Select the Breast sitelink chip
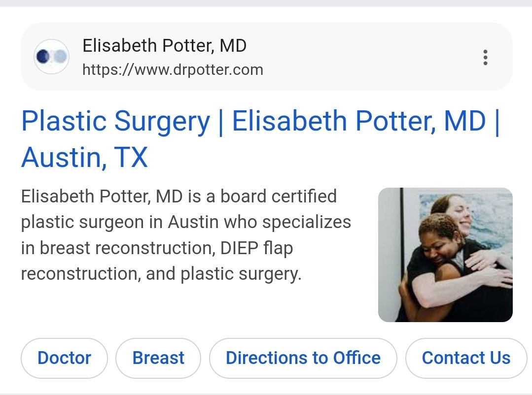This screenshot has width=532, height=395. [x=158, y=358]
